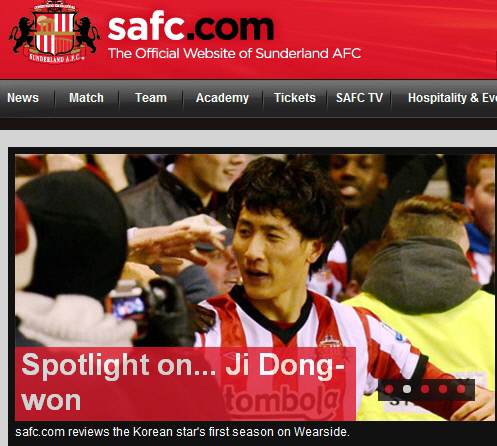497x446 pixels.
Task: Open the Match menu
Action: point(86,98)
